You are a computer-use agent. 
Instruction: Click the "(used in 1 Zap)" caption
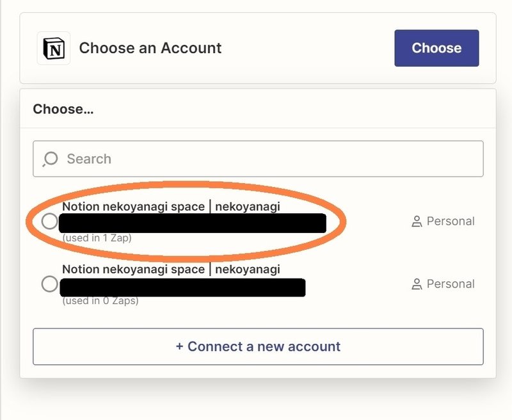point(97,238)
